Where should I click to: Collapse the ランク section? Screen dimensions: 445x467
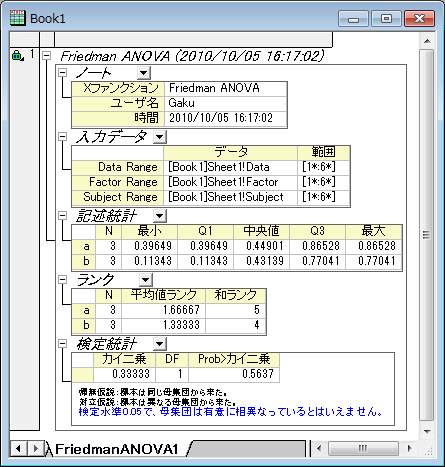click(x=62, y=280)
